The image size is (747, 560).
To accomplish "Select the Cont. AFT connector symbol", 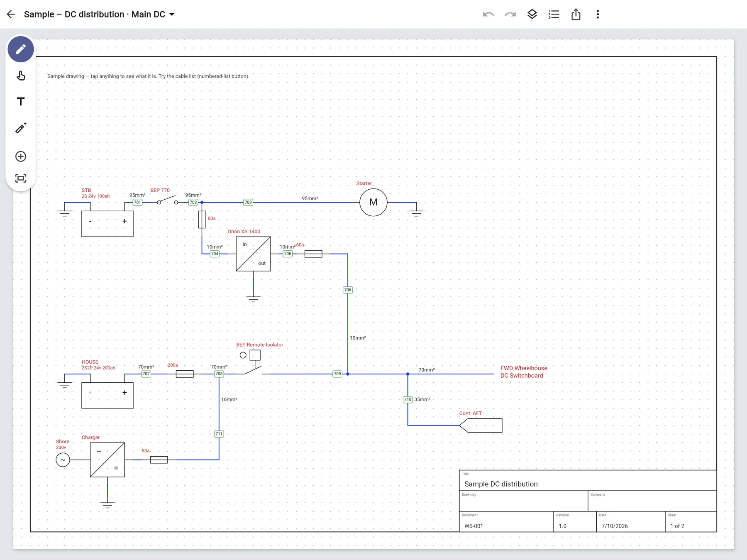I will point(481,426).
